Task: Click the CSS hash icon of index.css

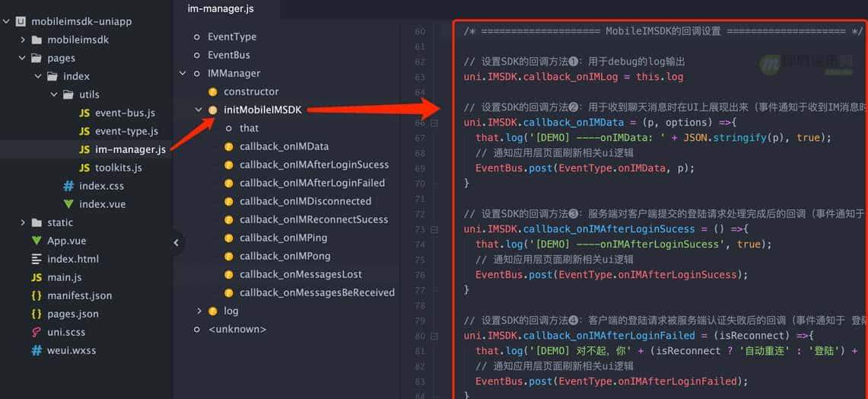Action: coord(68,186)
